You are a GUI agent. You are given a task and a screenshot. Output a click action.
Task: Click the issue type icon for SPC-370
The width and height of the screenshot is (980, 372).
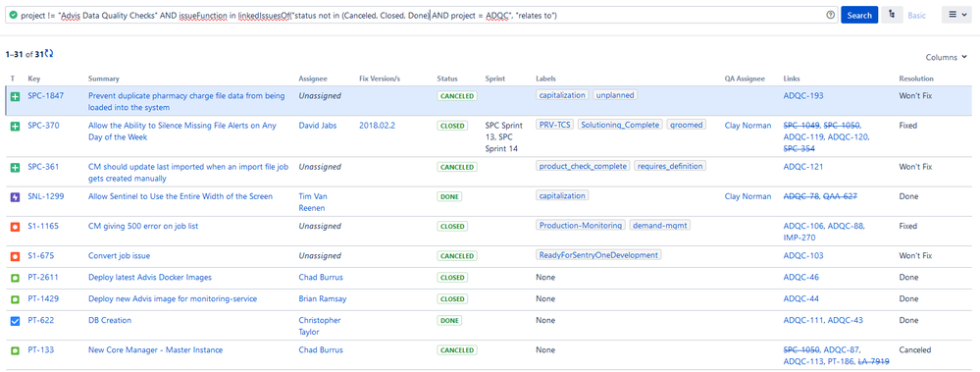pos(16,127)
